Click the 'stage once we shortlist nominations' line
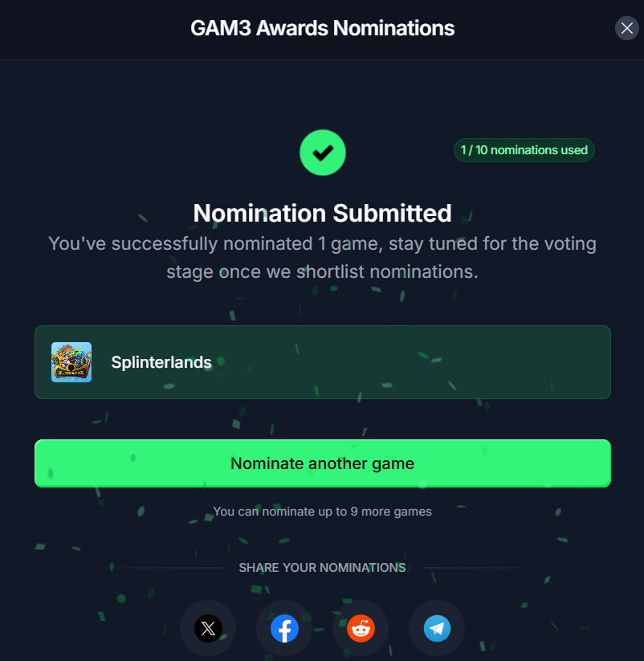 (322, 271)
